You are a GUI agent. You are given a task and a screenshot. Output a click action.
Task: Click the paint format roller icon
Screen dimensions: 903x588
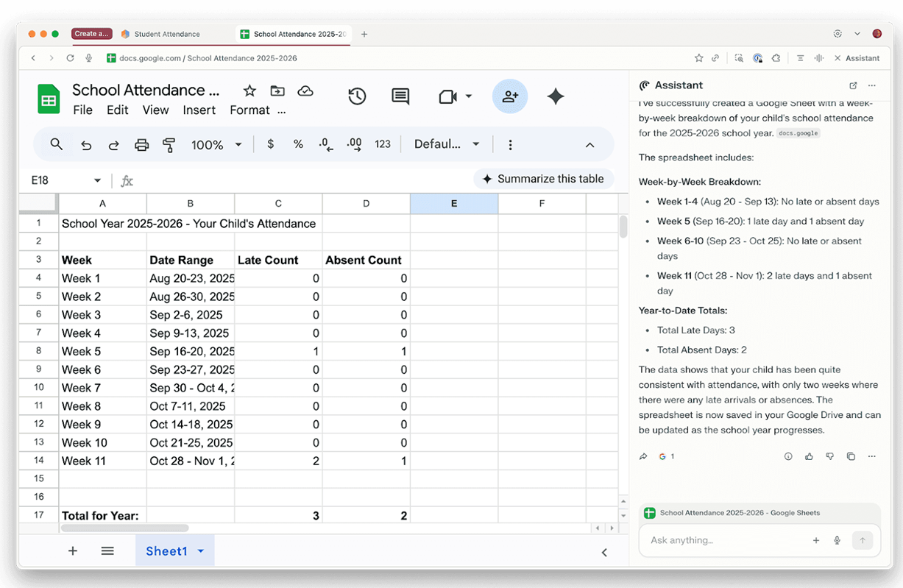click(169, 145)
